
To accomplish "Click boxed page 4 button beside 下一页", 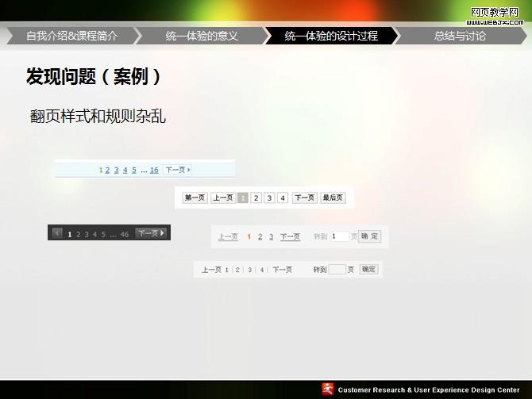I will (283, 198).
